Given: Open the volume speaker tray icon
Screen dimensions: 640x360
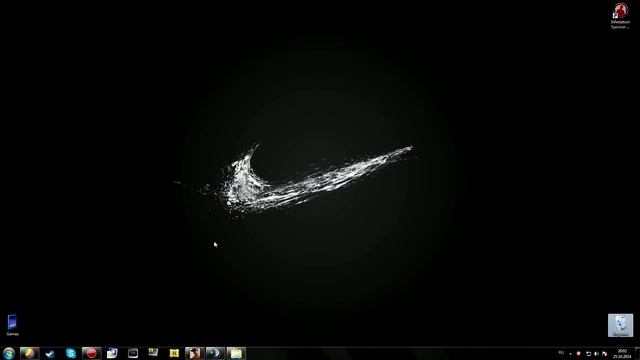Looking at the screenshot, I should pyautogui.click(x=596, y=353).
